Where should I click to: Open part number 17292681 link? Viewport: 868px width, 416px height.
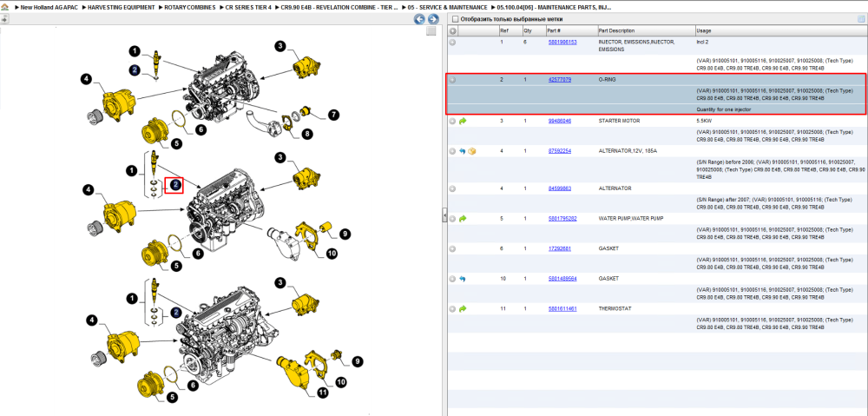click(559, 248)
